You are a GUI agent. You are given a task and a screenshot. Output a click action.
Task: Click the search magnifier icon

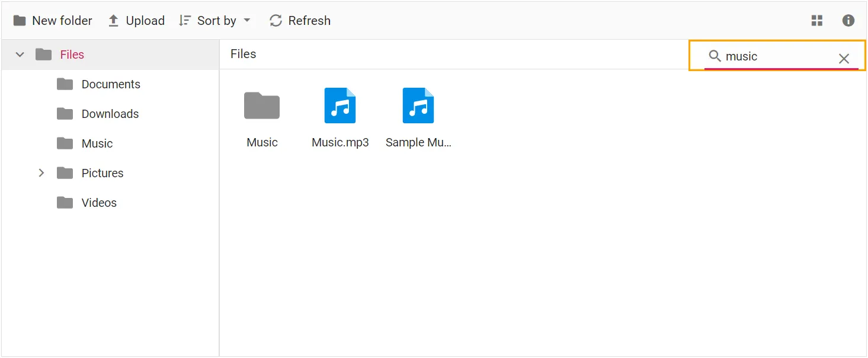(715, 56)
